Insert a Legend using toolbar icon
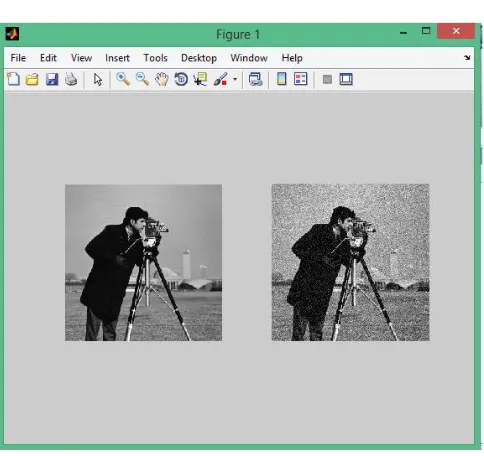This screenshot has width=484, height=456. [x=301, y=79]
